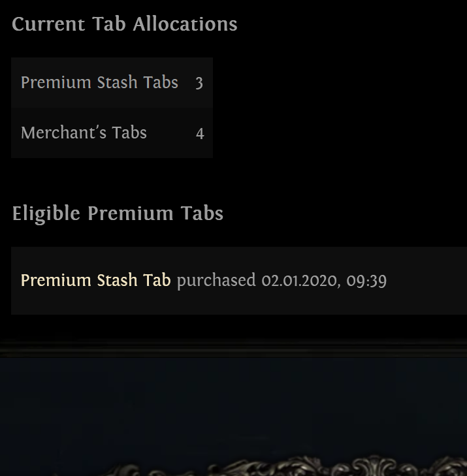Click the word Merchant's in allocation table
Image resolution: width=467 pixels, height=476 pixels.
[x=63, y=133]
